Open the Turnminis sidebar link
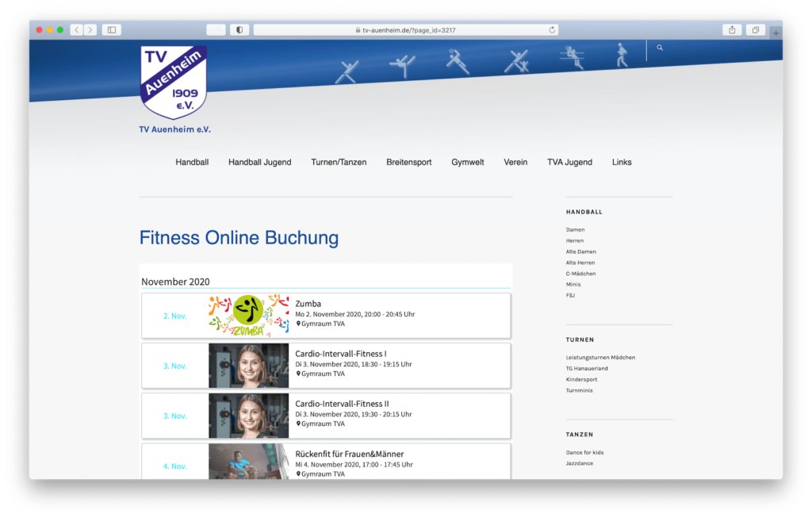Screen dimensions: 812x518 [x=580, y=390]
